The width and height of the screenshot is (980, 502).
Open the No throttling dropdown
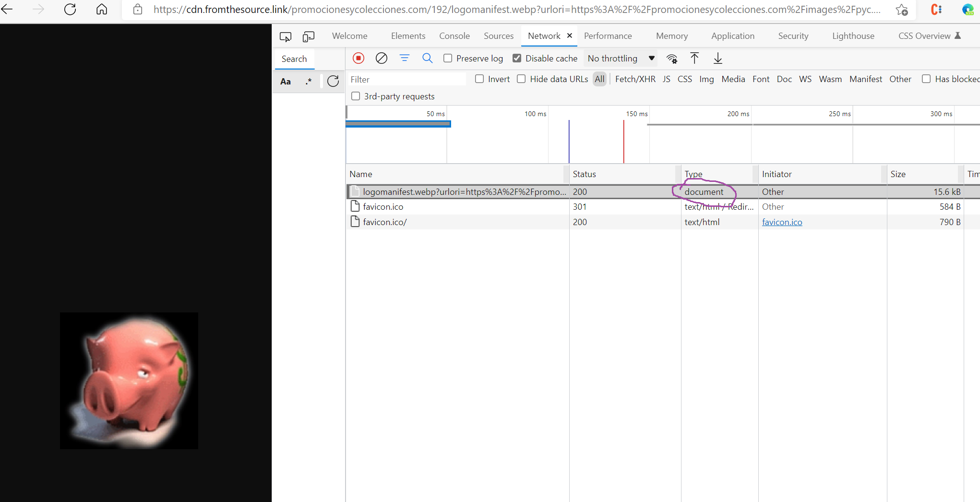point(621,58)
